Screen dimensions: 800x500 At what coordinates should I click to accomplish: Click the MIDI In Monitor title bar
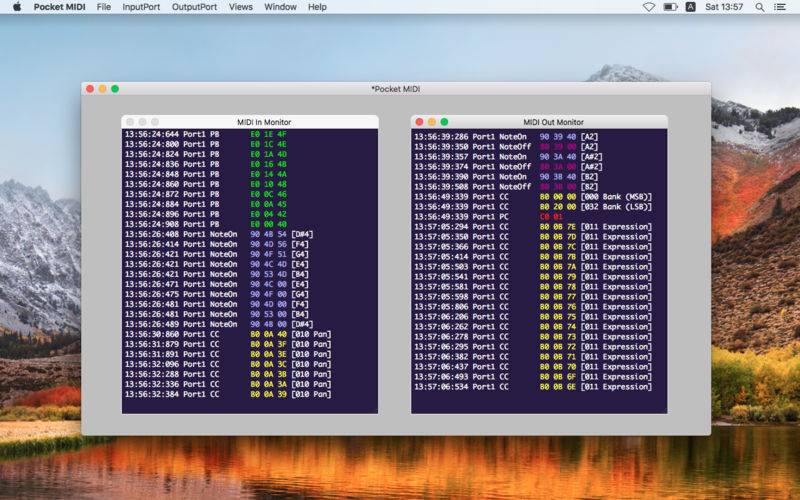[250, 122]
